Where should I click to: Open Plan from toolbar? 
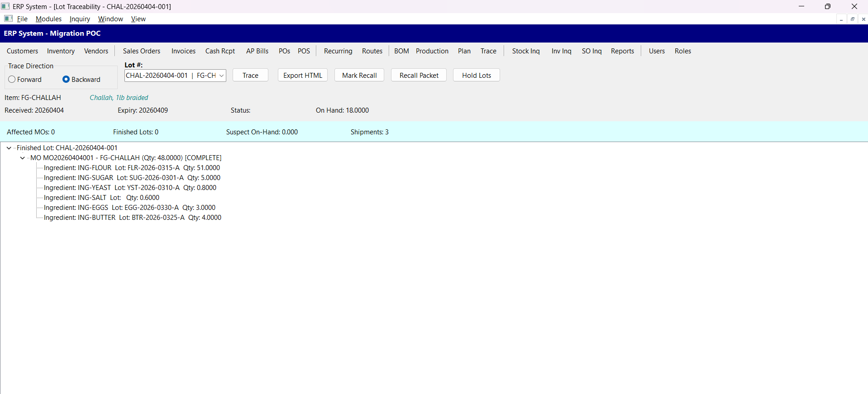point(464,51)
